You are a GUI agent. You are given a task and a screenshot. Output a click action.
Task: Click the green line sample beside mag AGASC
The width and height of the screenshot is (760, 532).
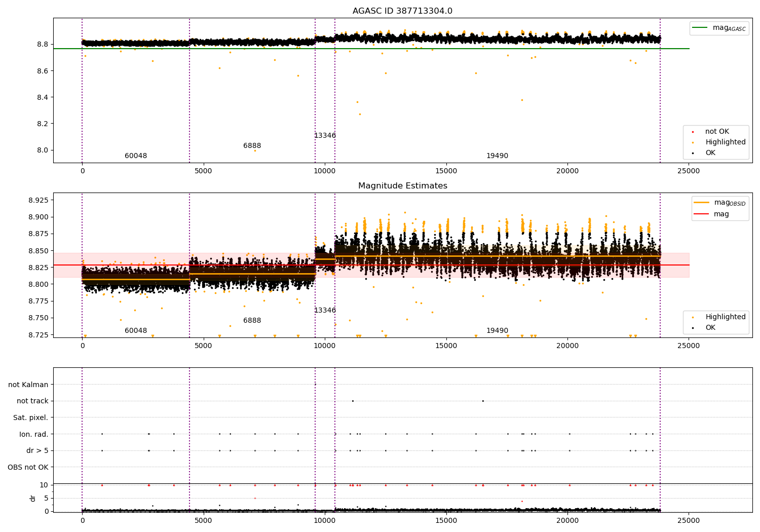click(700, 28)
